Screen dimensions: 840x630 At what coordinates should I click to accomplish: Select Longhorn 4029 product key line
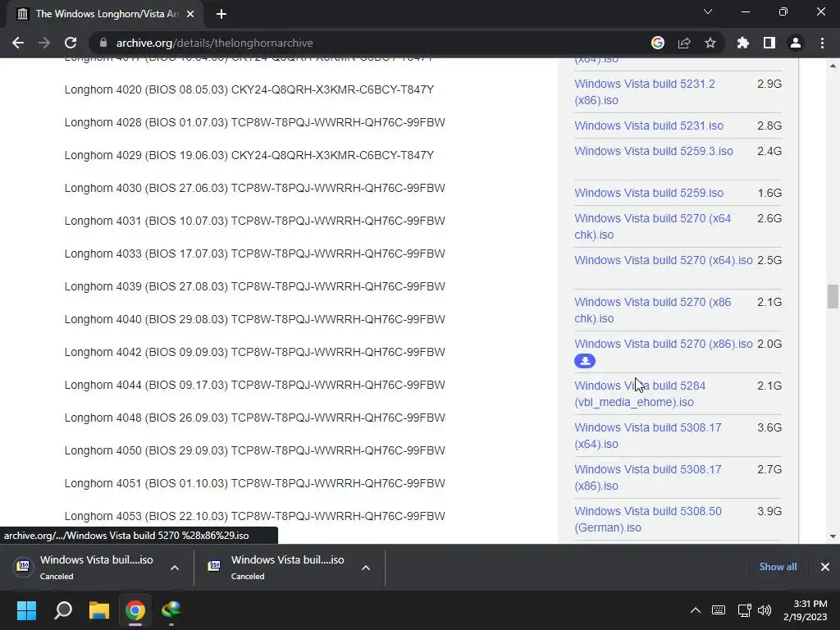click(249, 155)
